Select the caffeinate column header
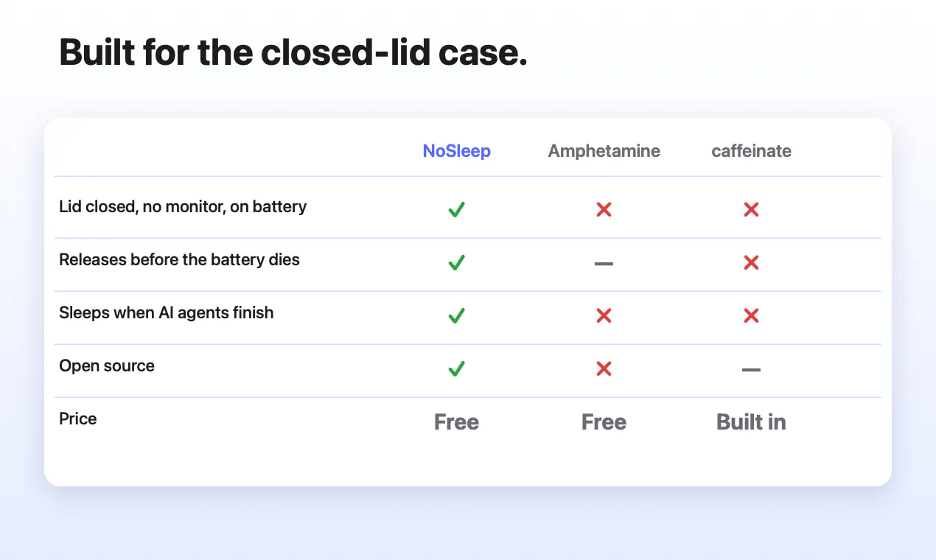The height and width of the screenshot is (560, 936). click(x=751, y=151)
